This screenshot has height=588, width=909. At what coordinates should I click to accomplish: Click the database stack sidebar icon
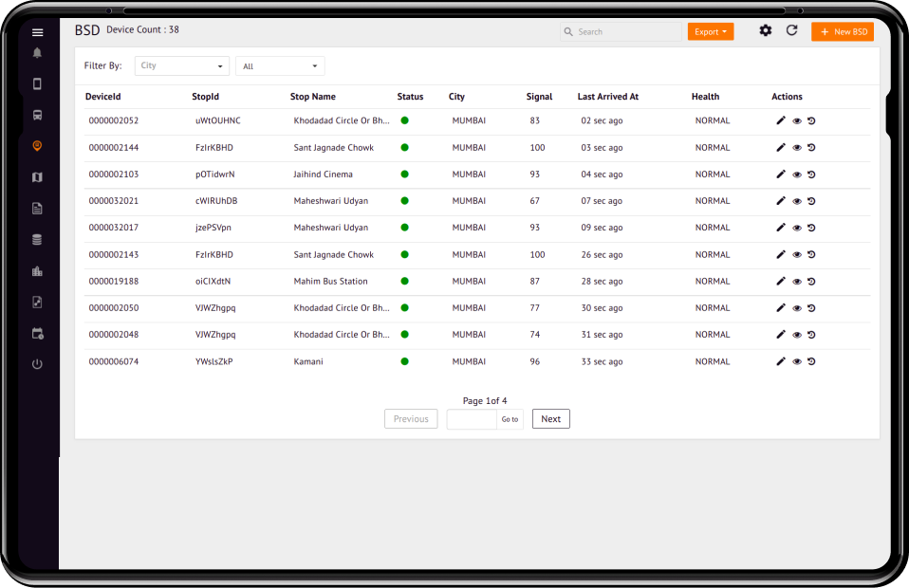point(37,240)
